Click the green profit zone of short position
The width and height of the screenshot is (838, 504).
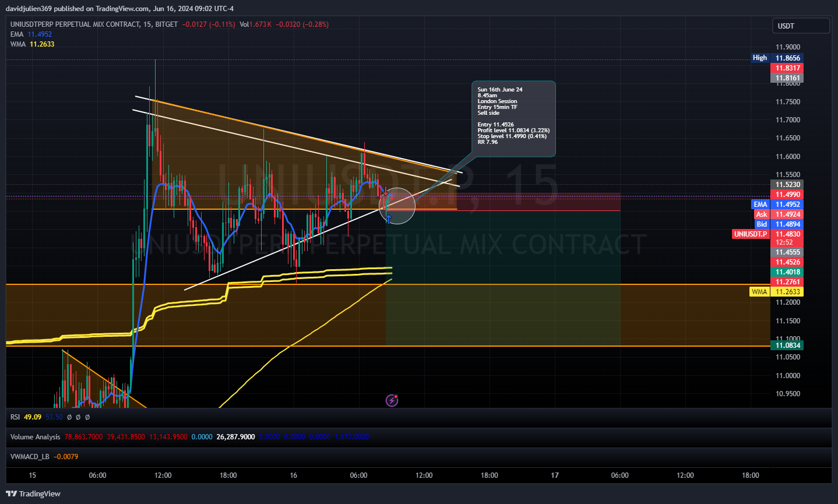(x=503, y=278)
